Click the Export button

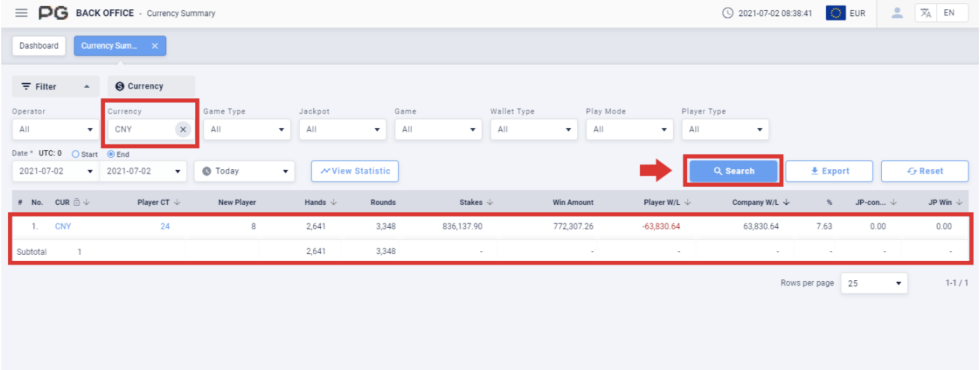click(x=829, y=171)
